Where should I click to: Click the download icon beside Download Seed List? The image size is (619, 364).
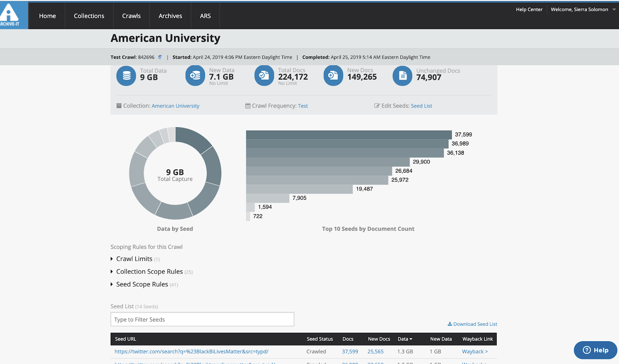click(x=450, y=324)
